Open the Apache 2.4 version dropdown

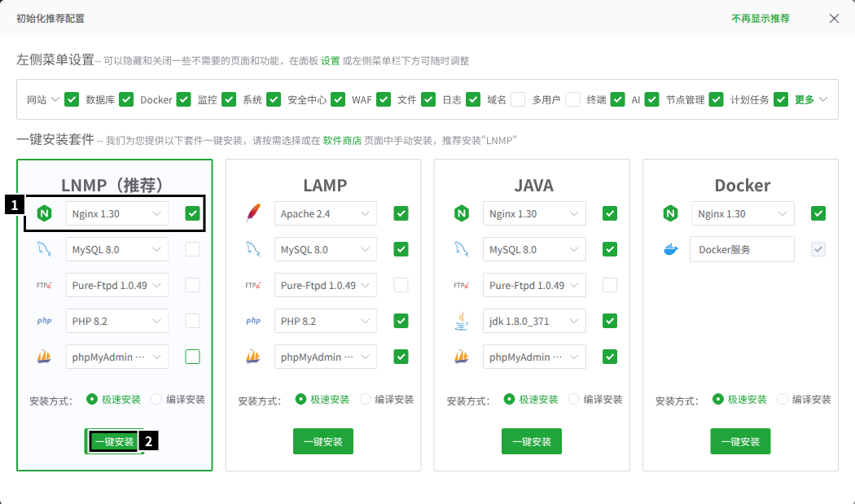[x=326, y=213]
